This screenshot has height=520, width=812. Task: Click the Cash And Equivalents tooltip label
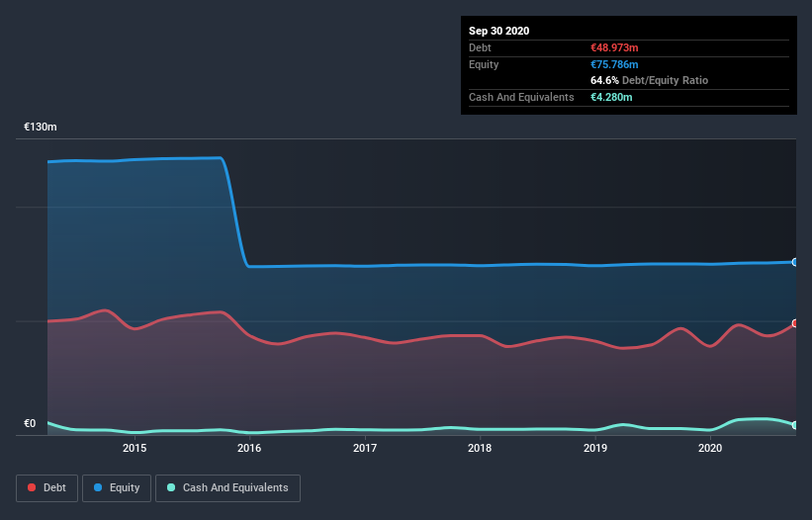(521, 97)
